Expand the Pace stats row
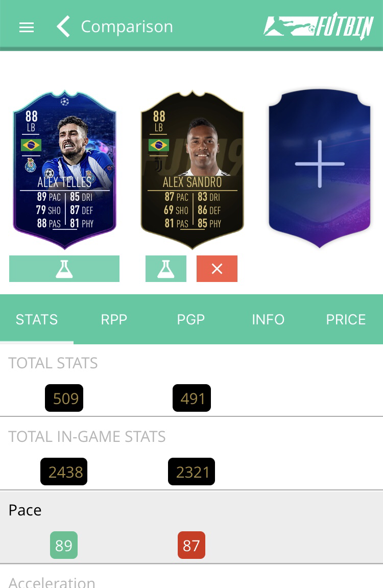Screen dimensions: 383x588 click(192, 527)
